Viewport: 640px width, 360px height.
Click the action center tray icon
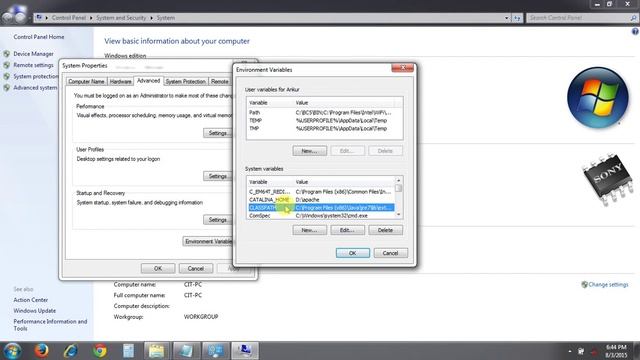click(x=581, y=351)
